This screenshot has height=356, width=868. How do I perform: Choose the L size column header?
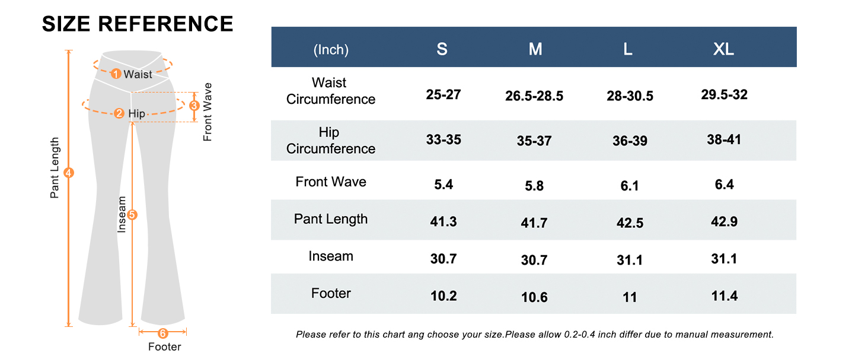(x=628, y=49)
